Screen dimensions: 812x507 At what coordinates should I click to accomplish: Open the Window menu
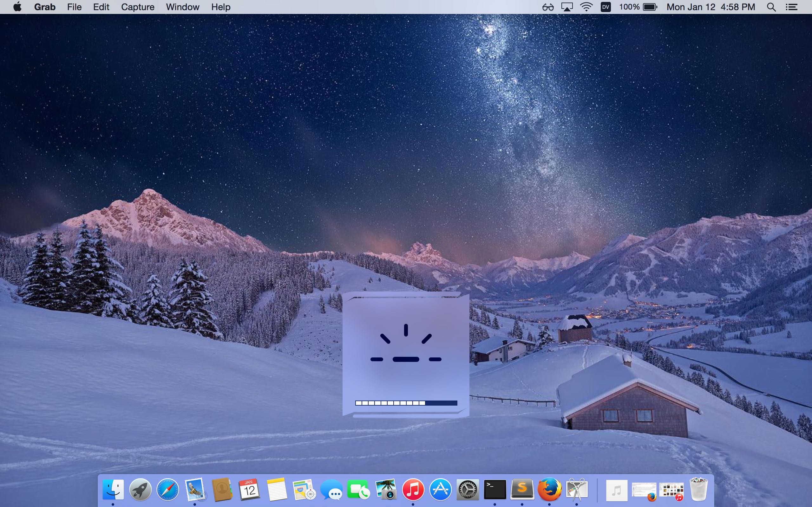[x=182, y=7]
